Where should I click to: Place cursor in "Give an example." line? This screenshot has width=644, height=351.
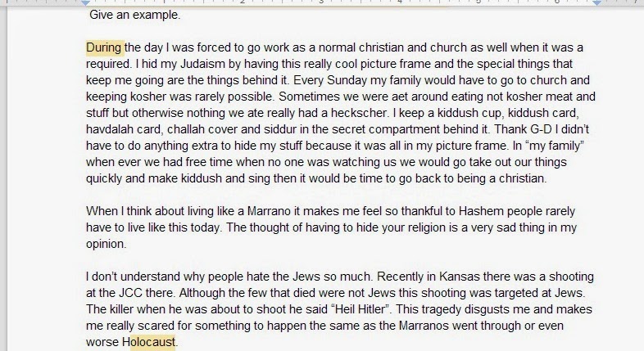tap(134, 15)
